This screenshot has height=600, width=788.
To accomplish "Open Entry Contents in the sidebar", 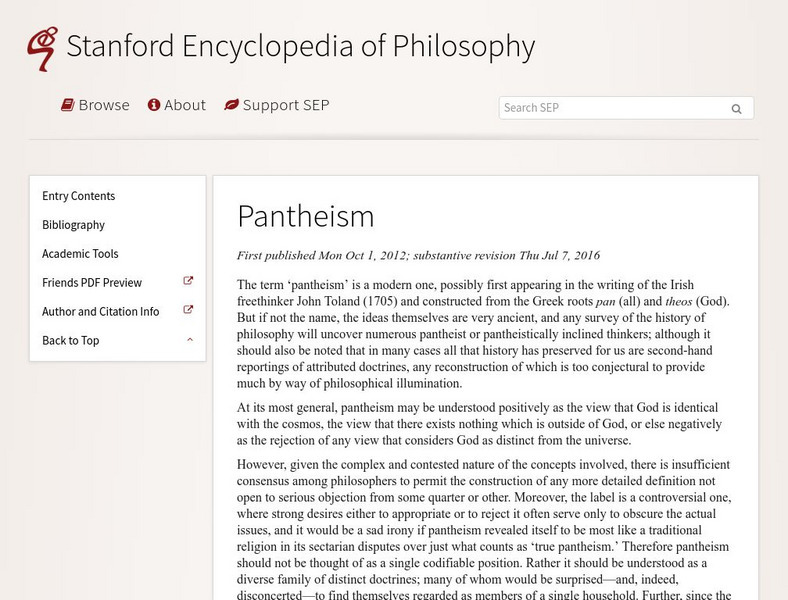I will 79,196.
